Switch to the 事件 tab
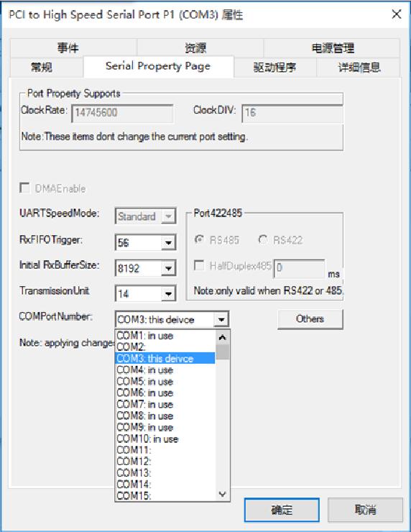 pyautogui.click(x=73, y=47)
